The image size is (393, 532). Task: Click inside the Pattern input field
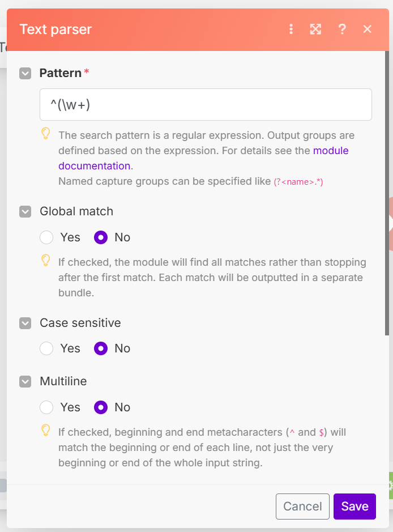[206, 105]
